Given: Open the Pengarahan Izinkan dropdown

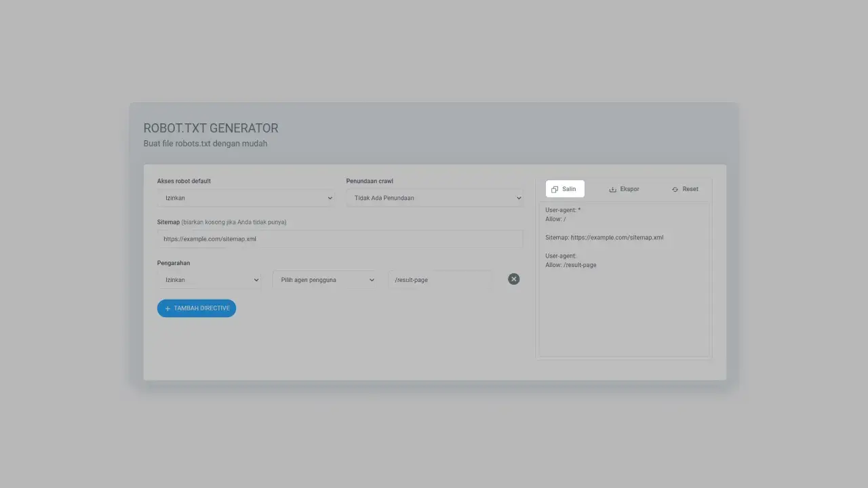Looking at the screenshot, I should point(209,280).
